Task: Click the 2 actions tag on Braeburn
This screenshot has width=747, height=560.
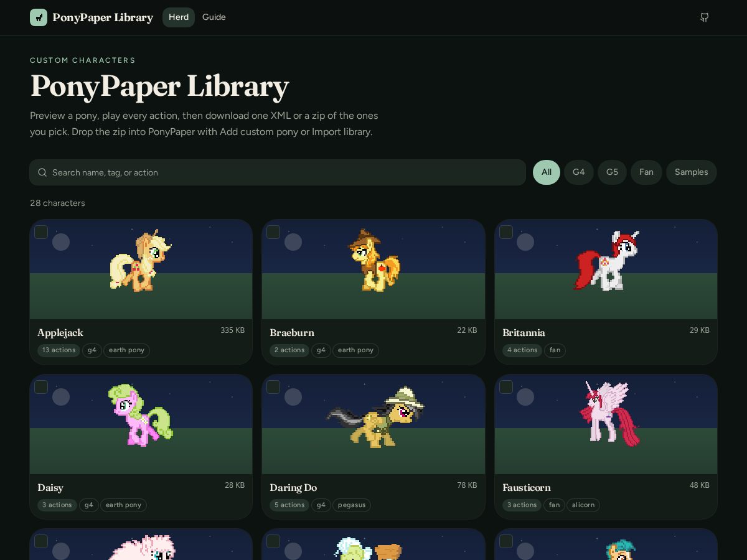Action: (289, 350)
